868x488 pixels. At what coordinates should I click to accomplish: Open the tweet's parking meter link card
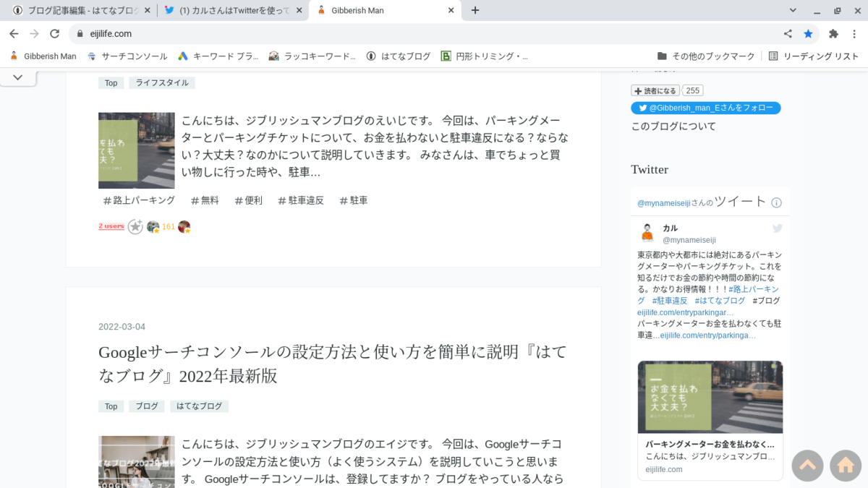[x=710, y=420]
